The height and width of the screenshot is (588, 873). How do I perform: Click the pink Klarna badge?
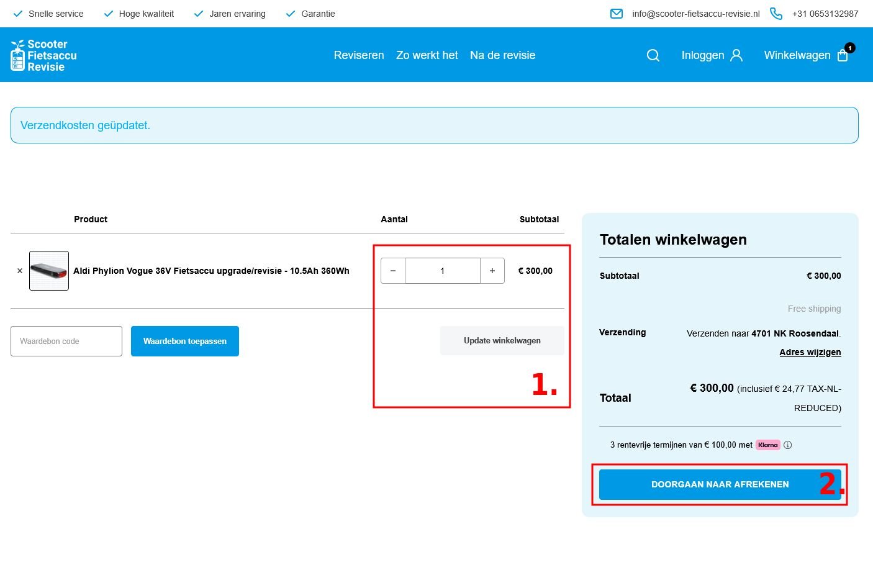point(767,445)
